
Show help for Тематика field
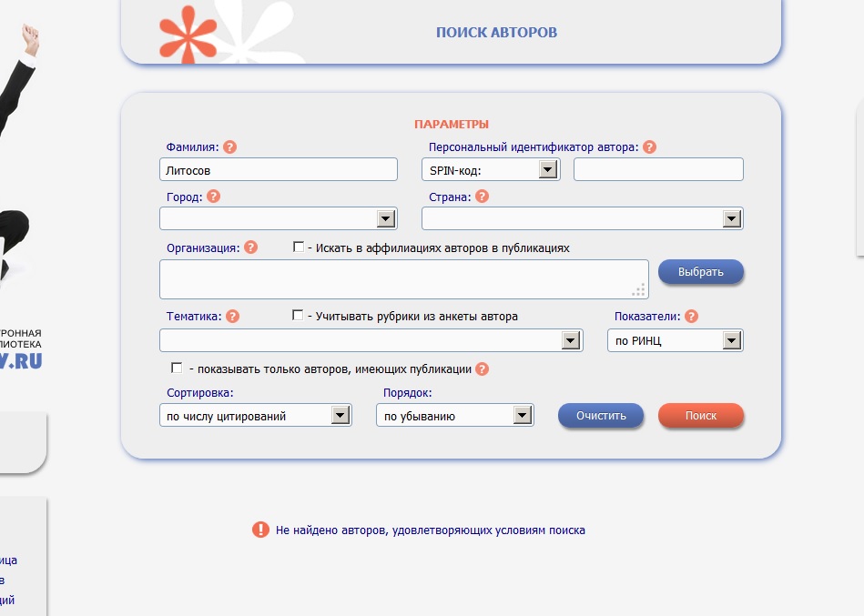[232, 316]
